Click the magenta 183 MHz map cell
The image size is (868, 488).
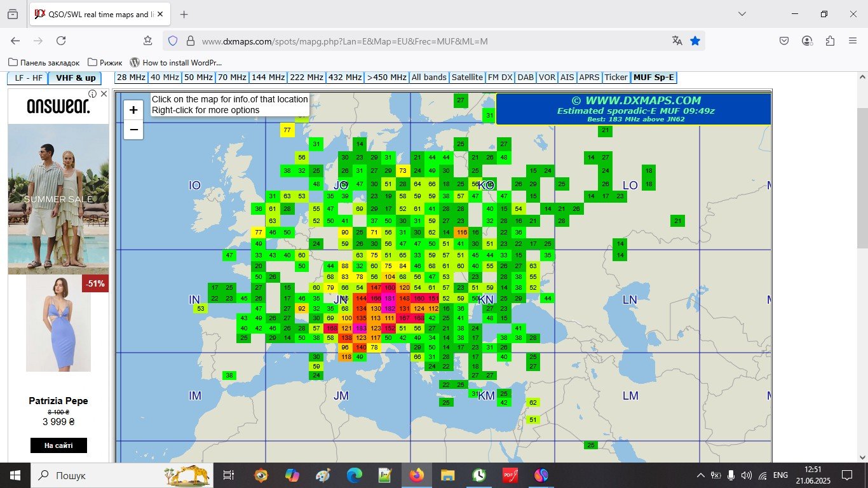coord(360,328)
